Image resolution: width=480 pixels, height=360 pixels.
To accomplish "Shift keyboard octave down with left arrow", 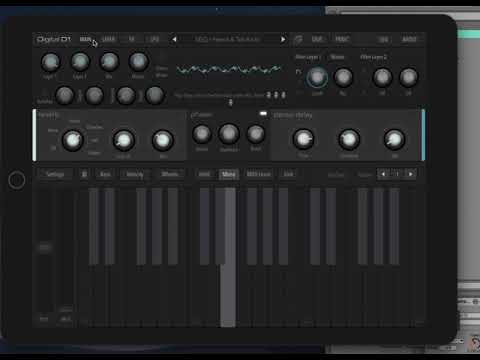I will tap(383, 174).
